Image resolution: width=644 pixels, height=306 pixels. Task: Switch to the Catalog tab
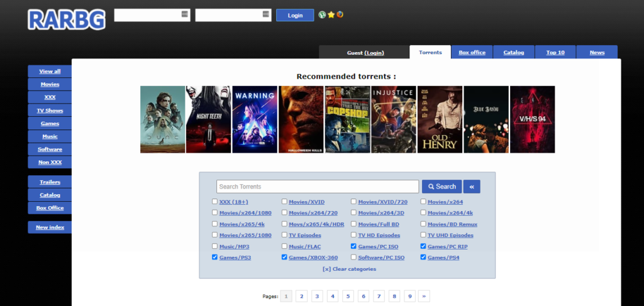click(514, 52)
